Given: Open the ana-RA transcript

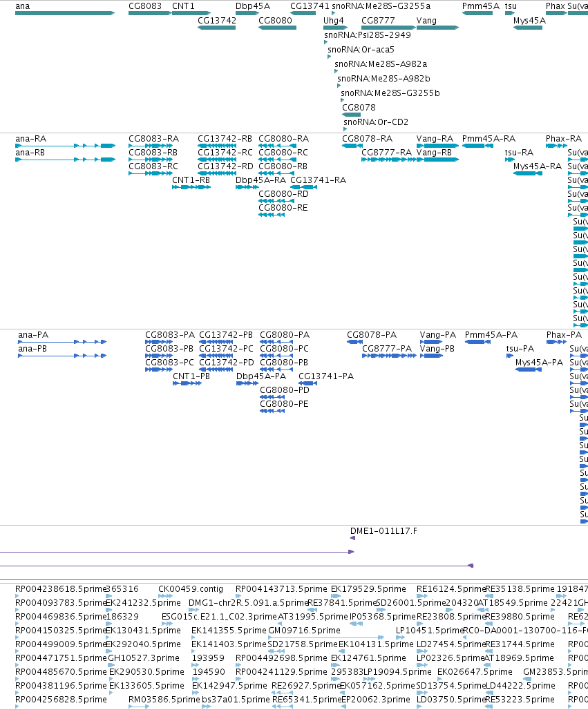Looking at the screenshot, I should [65, 146].
